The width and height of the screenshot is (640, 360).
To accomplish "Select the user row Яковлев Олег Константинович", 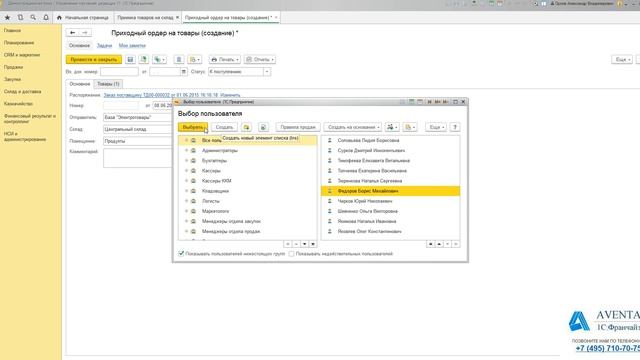I will [x=391, y=231].
